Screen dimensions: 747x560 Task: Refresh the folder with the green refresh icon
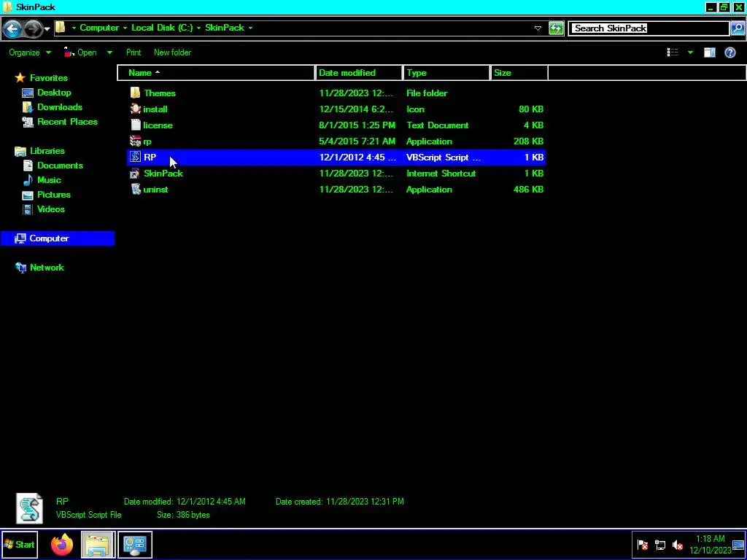click(x=556, y=28)
